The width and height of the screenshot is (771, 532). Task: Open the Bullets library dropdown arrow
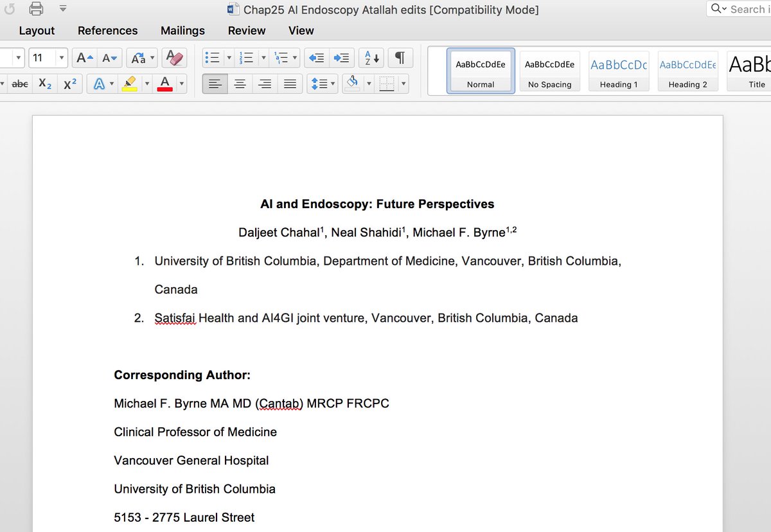pyautogui.click(x=228, y=58)
